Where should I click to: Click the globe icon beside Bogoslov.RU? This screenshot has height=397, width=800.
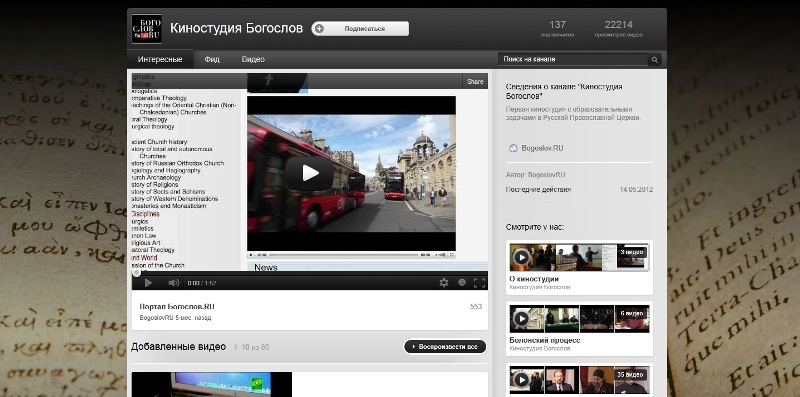pyautogui.click(x=513, y=148)
